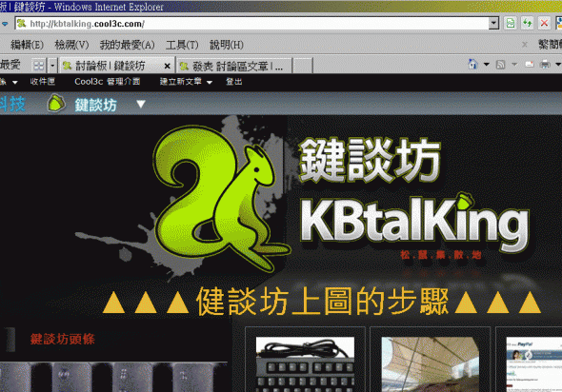Open the PayPal screenshot thumbnail
The height and width of the screenshot is (392, 562).
click(x=534, y=364)
